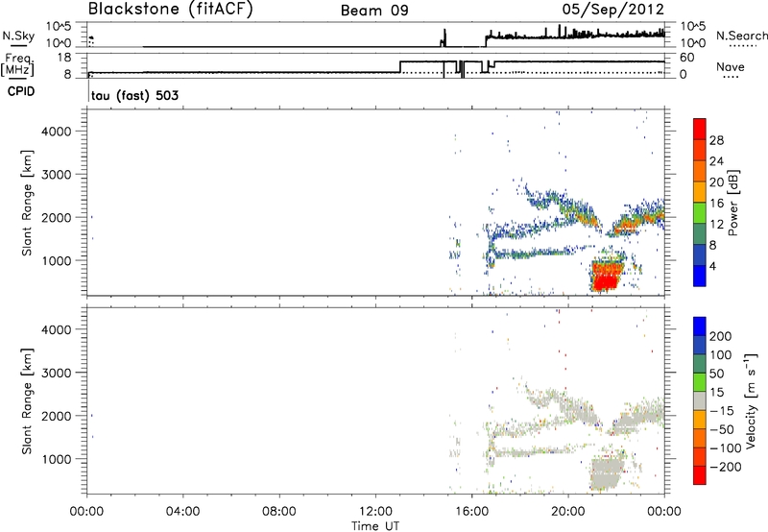Click the "50" value on Velocity colorbar
The image size is (768, 532).
click(x=716, y=374)
